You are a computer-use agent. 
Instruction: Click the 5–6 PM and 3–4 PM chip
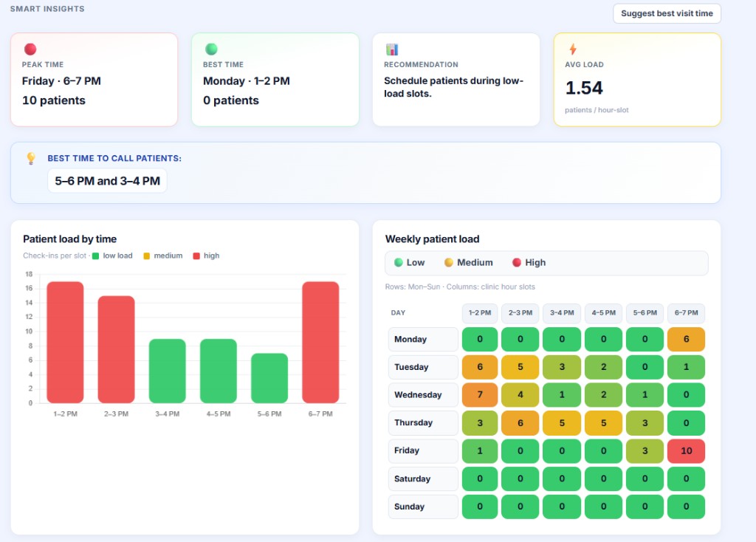107,180
